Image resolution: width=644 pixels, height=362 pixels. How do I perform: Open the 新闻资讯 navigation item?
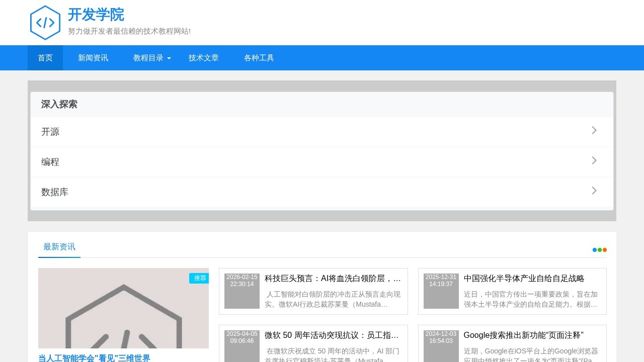click(93, 58)
